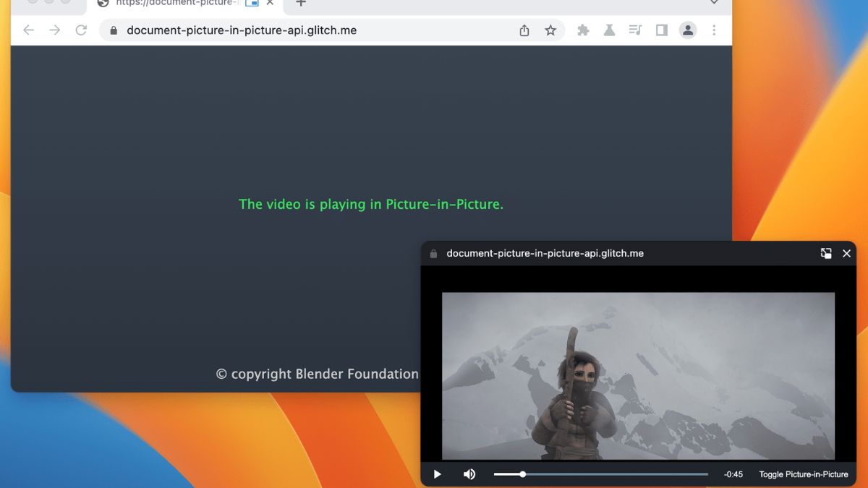The image size is (868, 488).
Task: Click the back to tab icon in PiP window
Action: point(826,253)
